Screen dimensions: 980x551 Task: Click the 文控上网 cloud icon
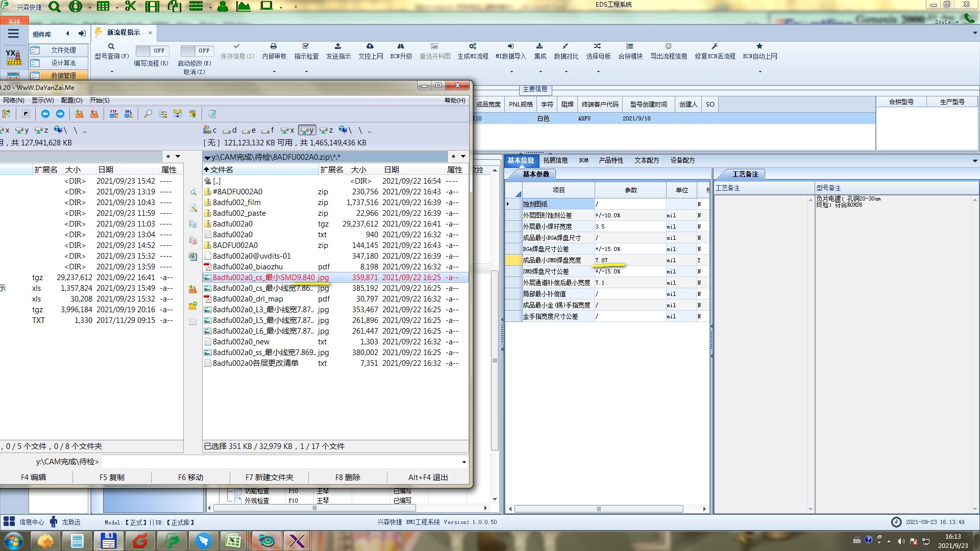click(370, 46)
